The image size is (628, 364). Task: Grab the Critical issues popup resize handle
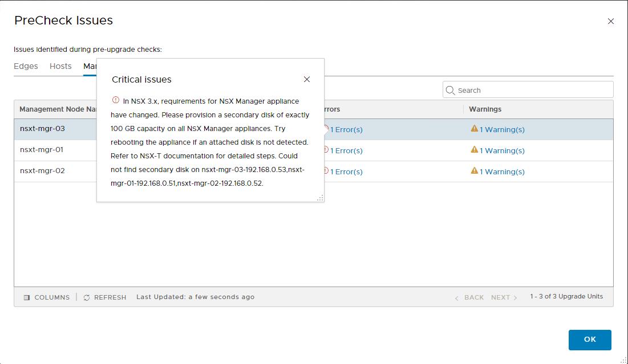320,198
